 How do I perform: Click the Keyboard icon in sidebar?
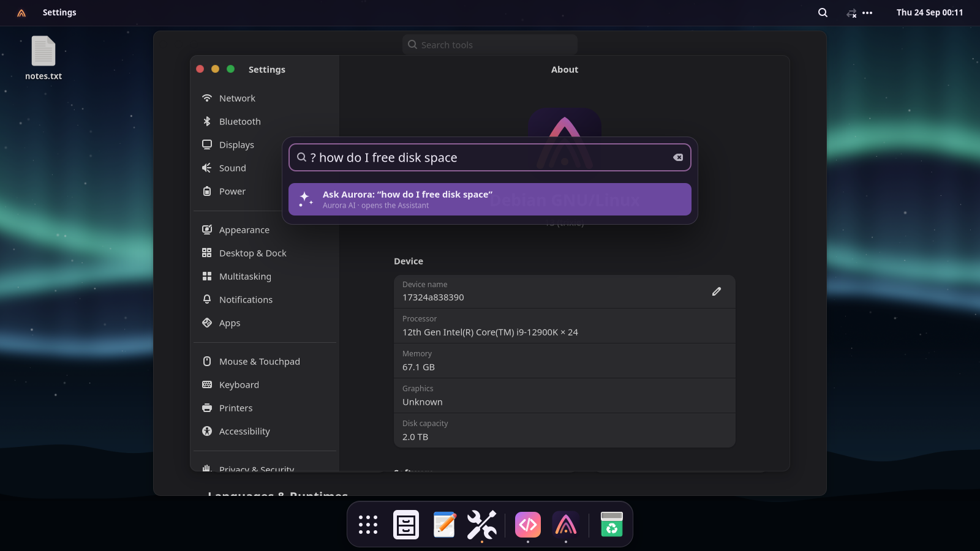[207, 384]
